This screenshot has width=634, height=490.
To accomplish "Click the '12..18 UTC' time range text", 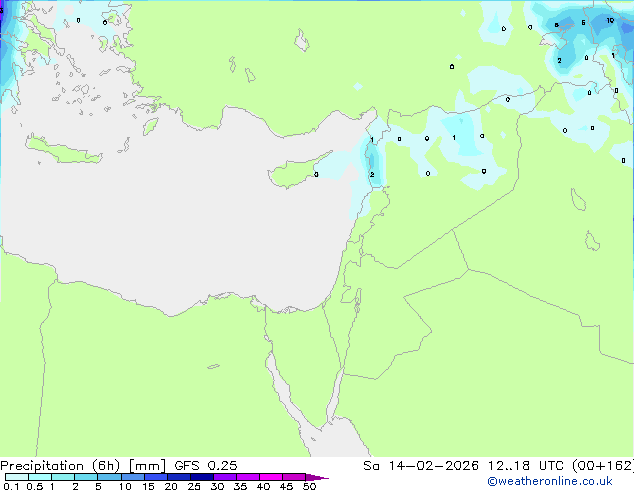I will [x=526, y=466].
